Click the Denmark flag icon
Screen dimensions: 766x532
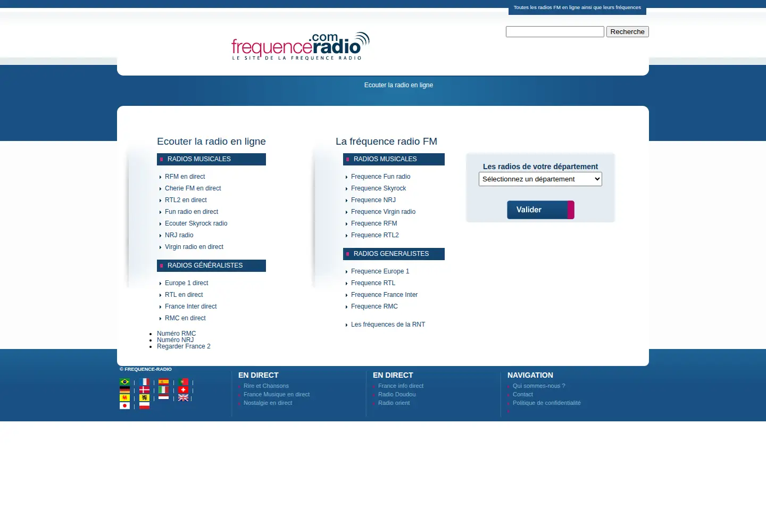coord(144,390)
